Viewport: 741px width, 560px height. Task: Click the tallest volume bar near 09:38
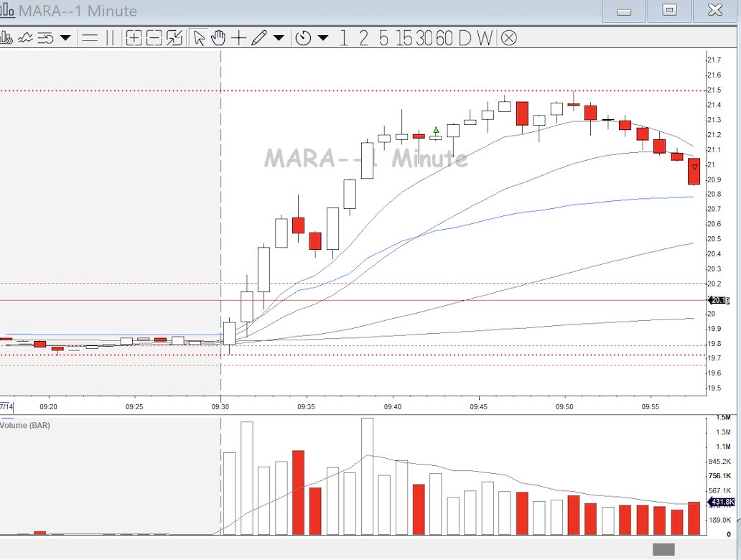367,476
